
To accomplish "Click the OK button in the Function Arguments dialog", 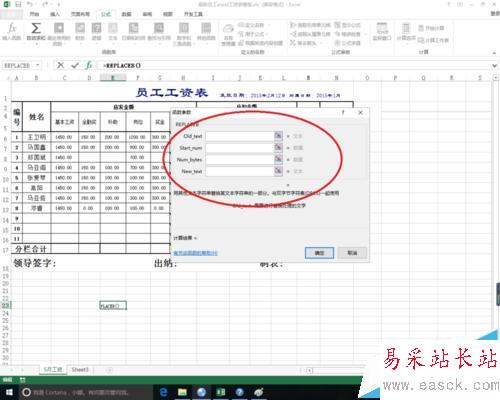I will click(319, 253).
